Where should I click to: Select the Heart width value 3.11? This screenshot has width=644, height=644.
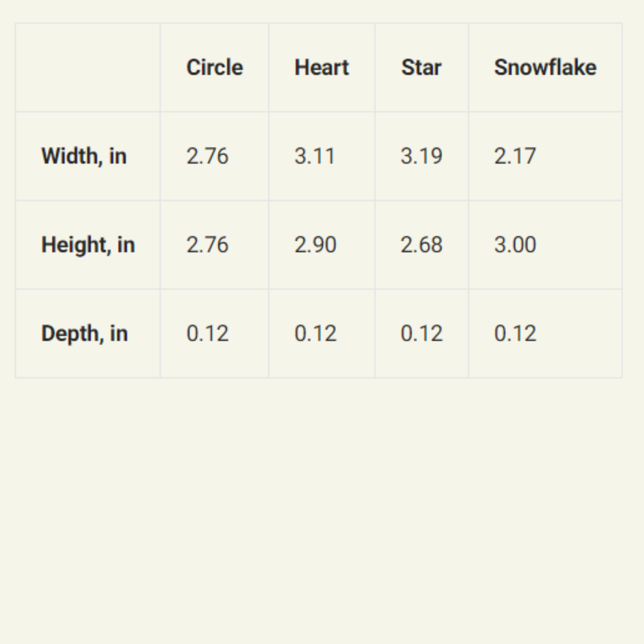(315, 156)
